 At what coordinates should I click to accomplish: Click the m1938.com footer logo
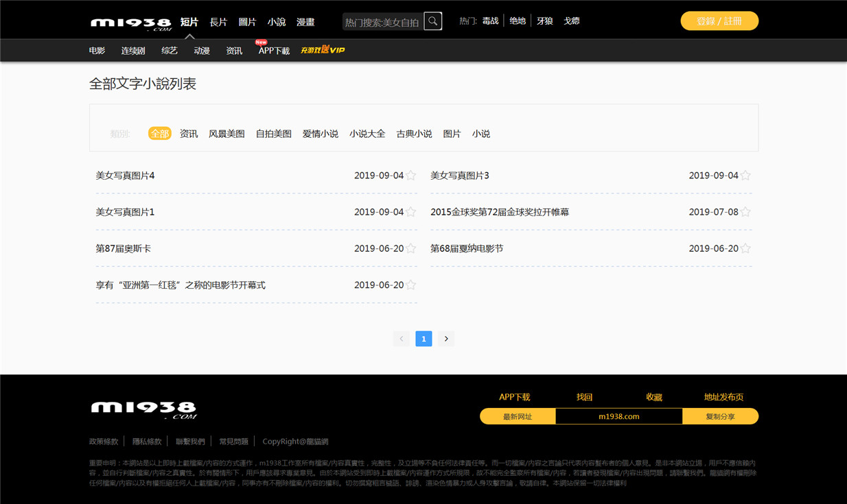[x=143, y=410]
